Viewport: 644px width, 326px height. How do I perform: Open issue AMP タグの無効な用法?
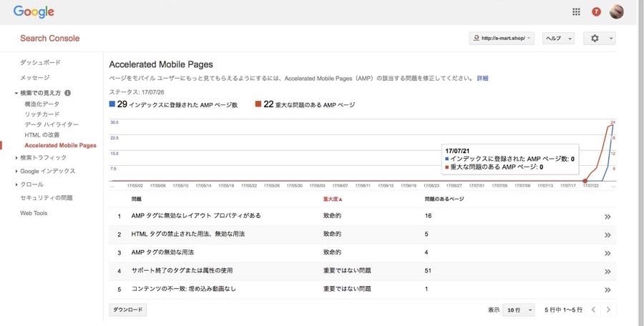pos(162,252)
